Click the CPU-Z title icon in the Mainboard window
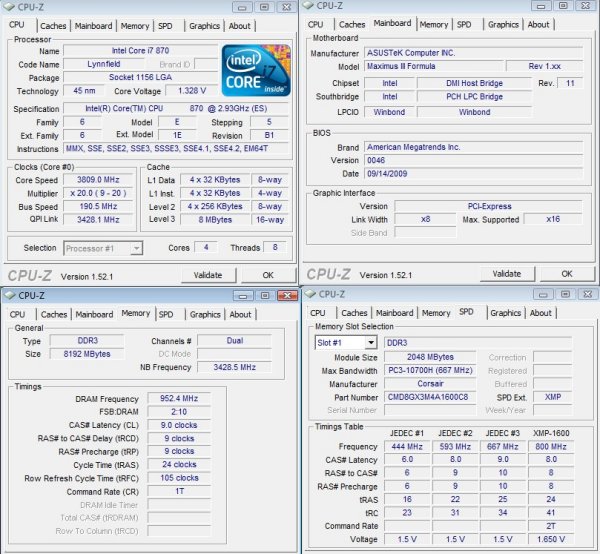 pyautogui.click(x=308, y=6)
